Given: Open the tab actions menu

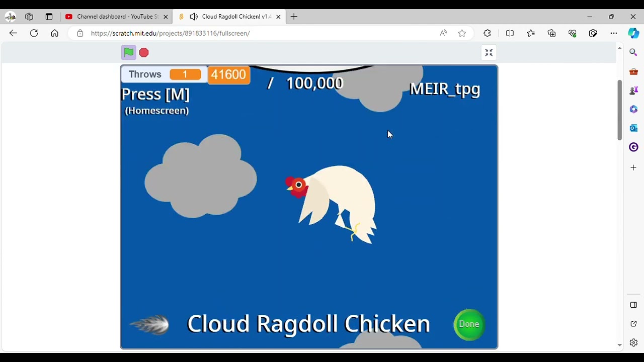Looking at the screenshot, I should tap(49, 17).
